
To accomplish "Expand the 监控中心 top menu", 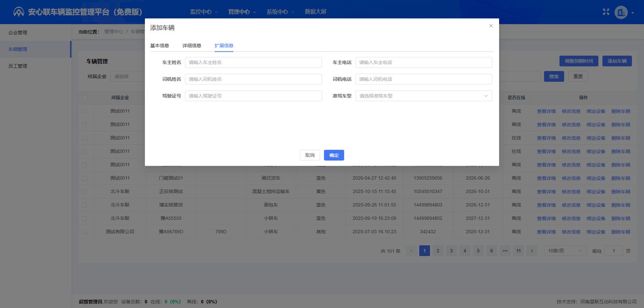I will (204, 12).
